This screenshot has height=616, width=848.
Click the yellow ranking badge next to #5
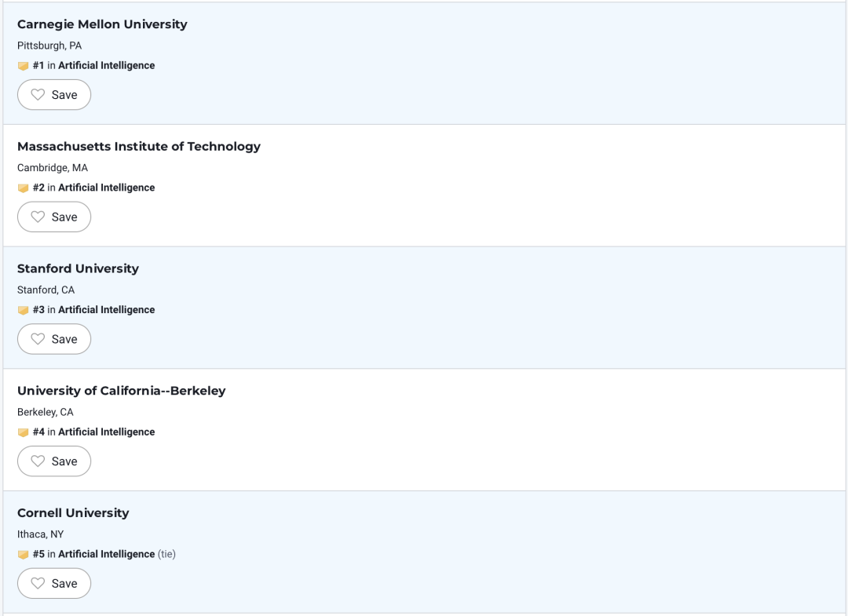23,554
